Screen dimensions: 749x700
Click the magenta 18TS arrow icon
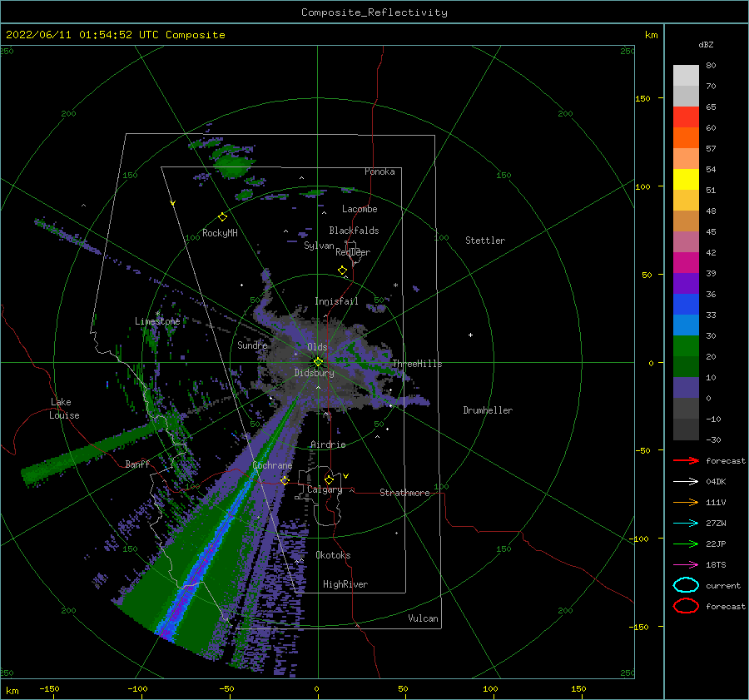point(686,565)
